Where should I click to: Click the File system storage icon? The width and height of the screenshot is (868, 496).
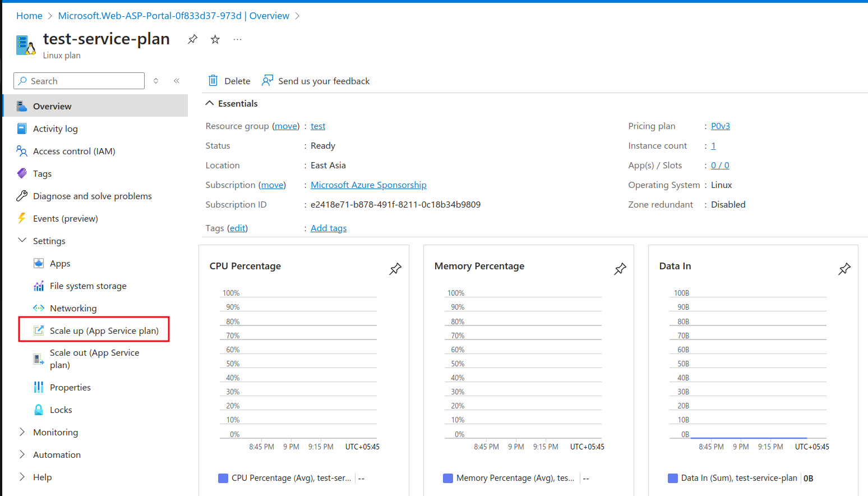(x=39, y=286)
